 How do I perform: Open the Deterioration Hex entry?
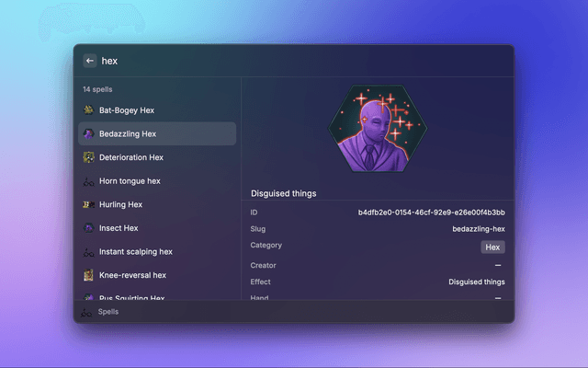(x=130, y=157)
